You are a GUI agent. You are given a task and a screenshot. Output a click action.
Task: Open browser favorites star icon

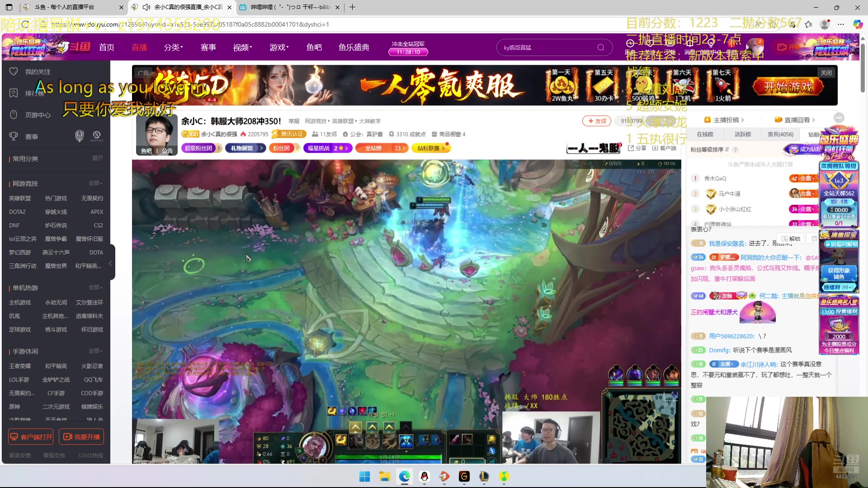(x=808, y=24)
